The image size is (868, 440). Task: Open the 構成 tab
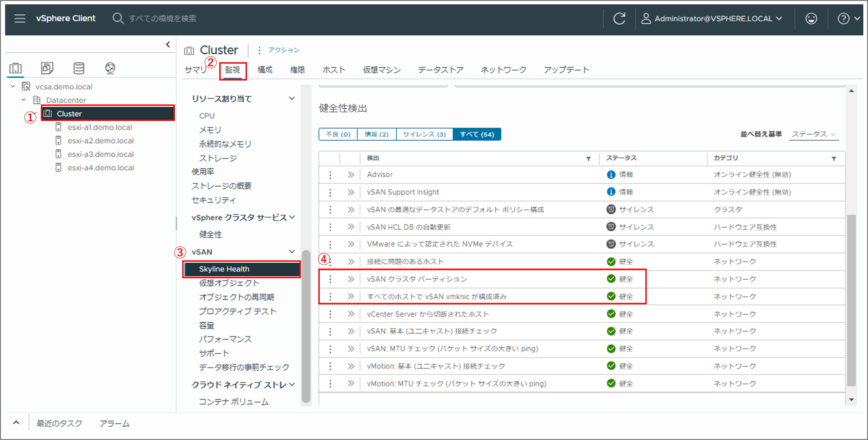point(265,70)
